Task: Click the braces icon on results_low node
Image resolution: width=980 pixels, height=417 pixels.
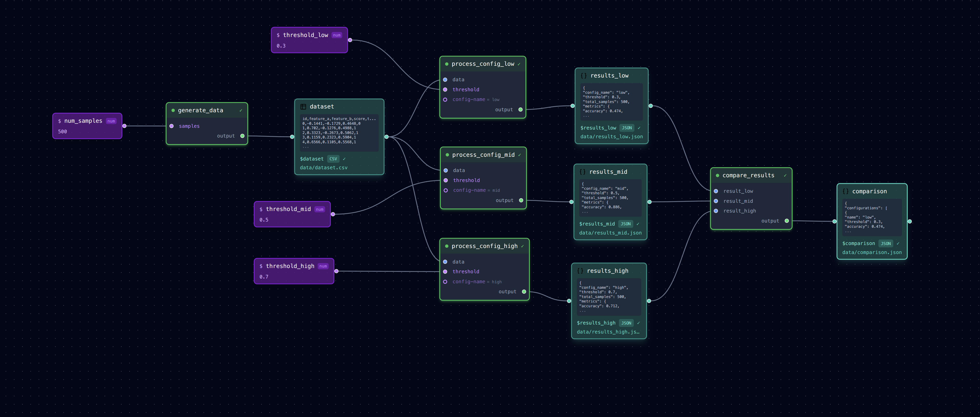Action: pos(584,76)
